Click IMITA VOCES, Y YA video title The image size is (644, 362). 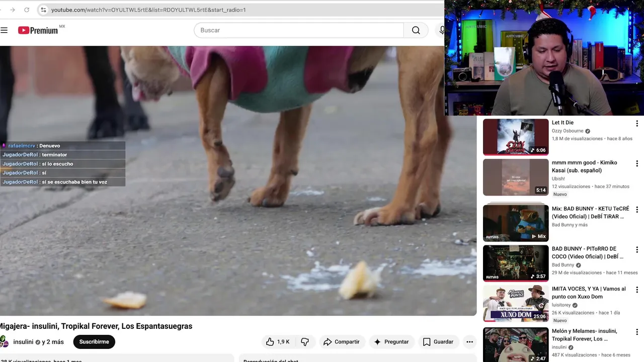coord(589,293)
